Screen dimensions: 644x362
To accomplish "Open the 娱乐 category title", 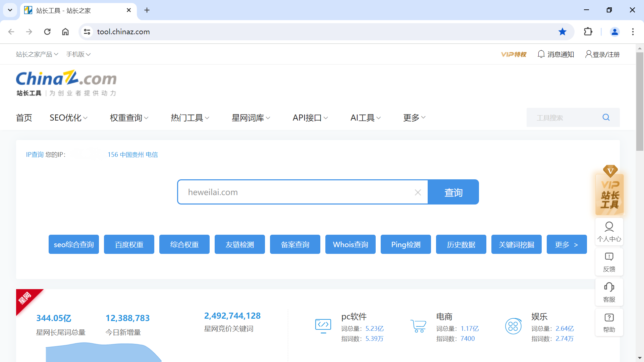I will [539, 317].
